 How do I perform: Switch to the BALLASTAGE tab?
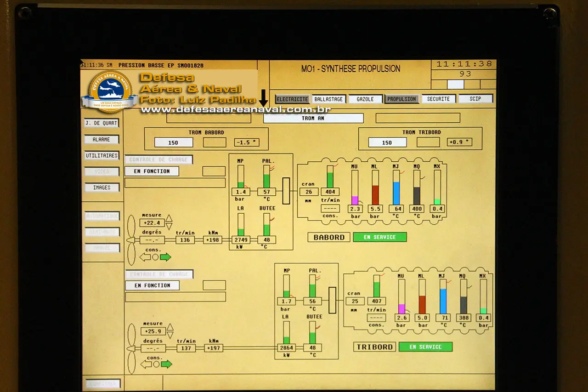click(x=328, y=99)
